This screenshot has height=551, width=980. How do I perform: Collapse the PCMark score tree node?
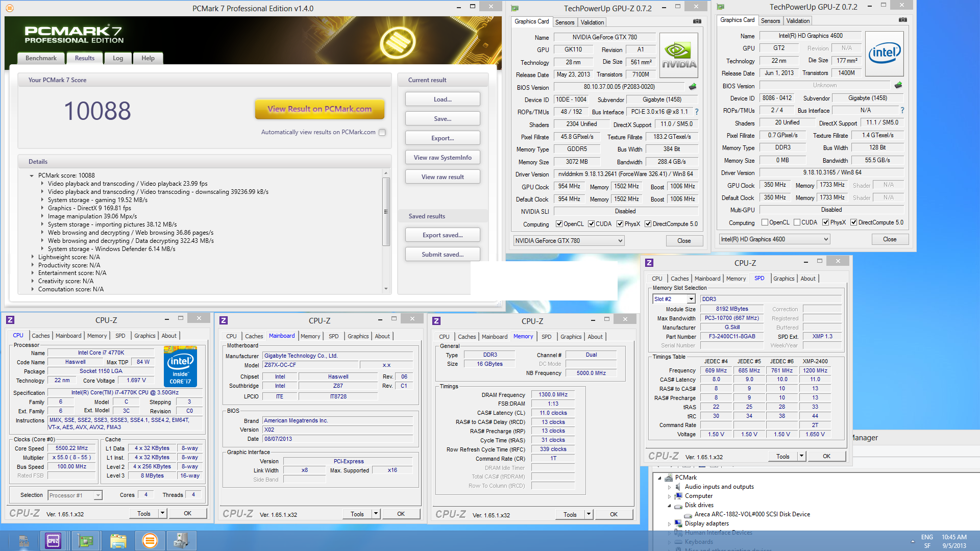tap(32, 176)
